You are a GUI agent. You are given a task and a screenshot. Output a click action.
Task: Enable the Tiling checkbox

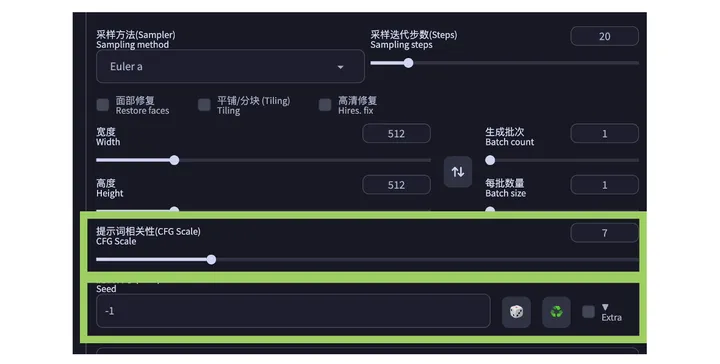[204, 105]
